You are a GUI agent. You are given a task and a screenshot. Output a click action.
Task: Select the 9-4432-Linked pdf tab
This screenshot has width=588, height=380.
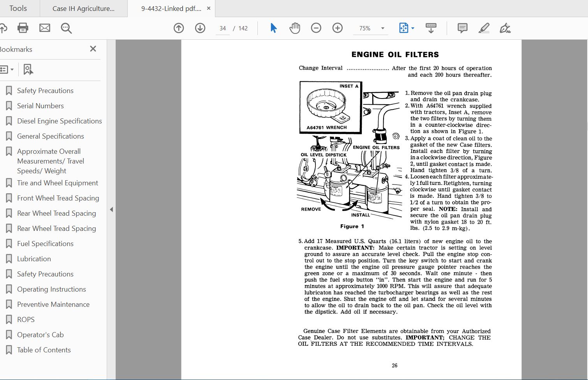pos(171,8)
